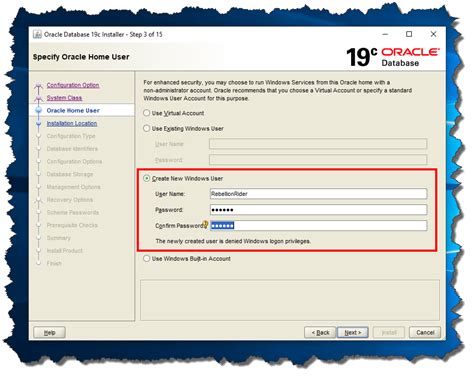This screenshot has width=474, height=377.
Task: Return to System Class step
Action: coord(64,98)
